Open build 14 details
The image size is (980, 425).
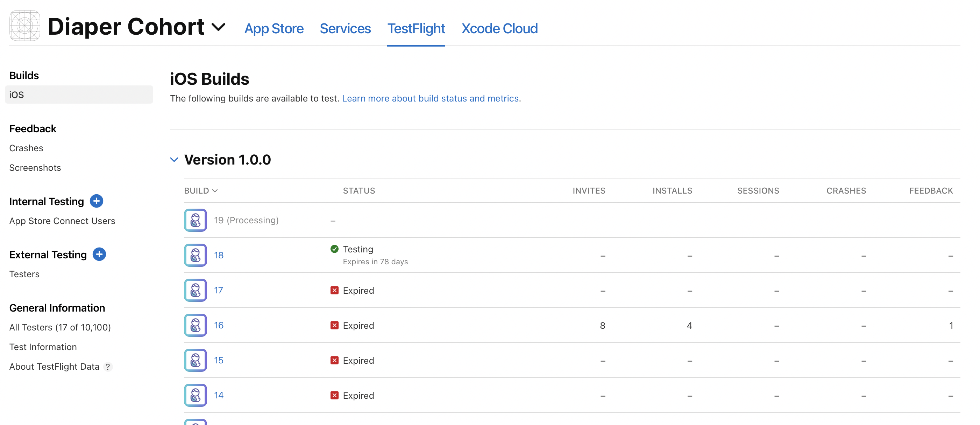tap(219, 396)
